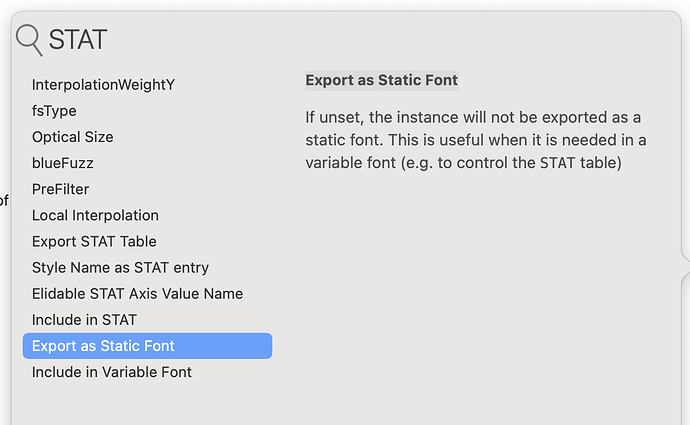The image size is (690, 425).
Task: Click the highlighted Export as Static Font item
Action: tap(147, 346)
